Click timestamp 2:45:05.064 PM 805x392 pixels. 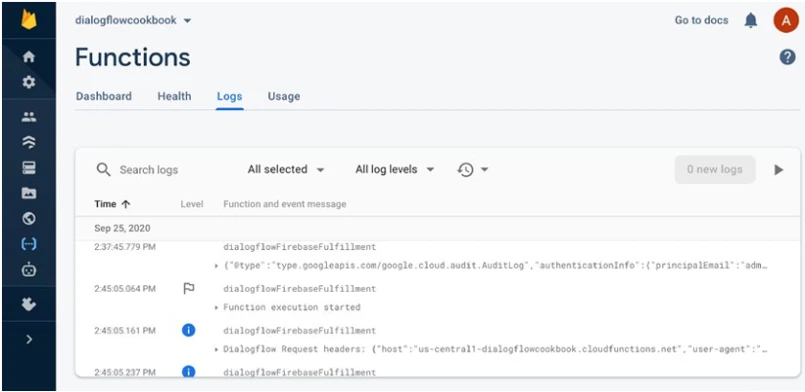point(125,289)
